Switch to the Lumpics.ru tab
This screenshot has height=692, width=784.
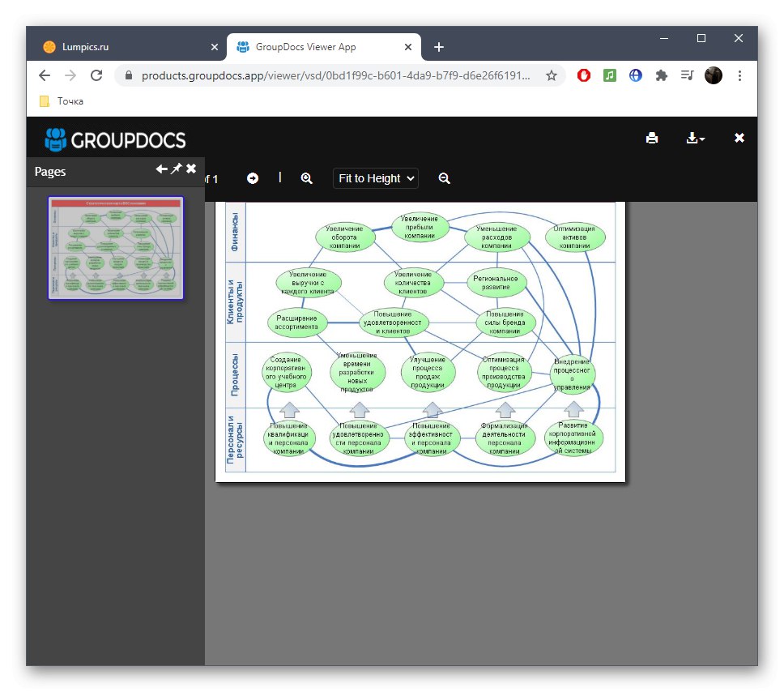click(x=85, y=47)
